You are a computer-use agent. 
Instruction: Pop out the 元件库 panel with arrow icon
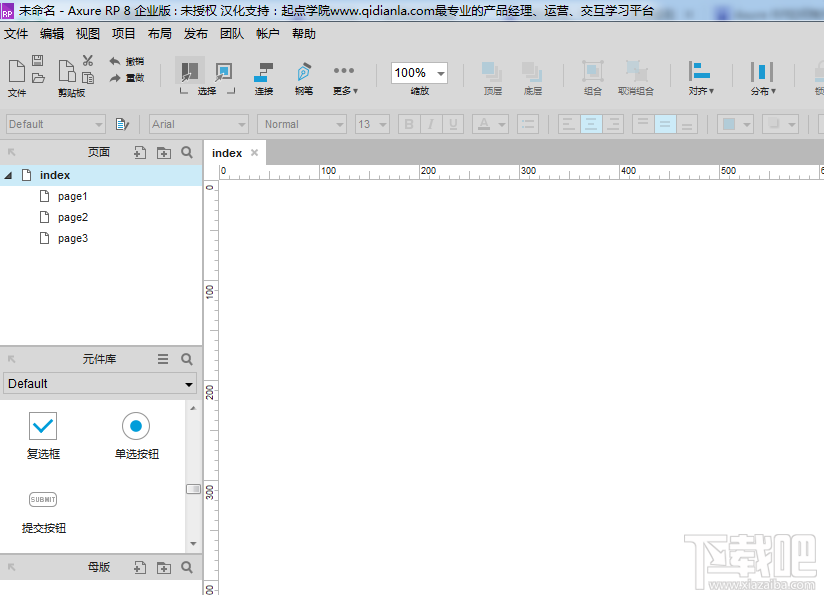pyautogui.click(x=12, y=359)
